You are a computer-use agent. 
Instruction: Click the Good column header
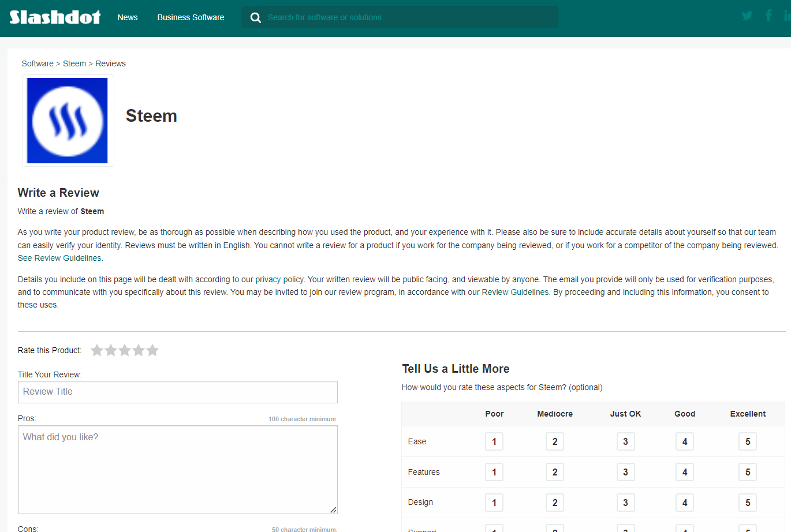[685, 414]
